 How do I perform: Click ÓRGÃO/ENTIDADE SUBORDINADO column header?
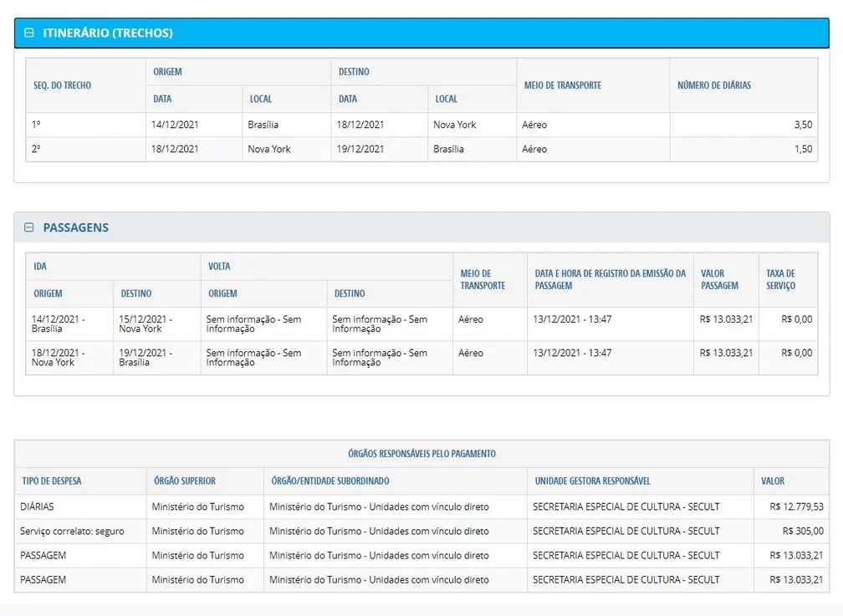pos(330,481)
